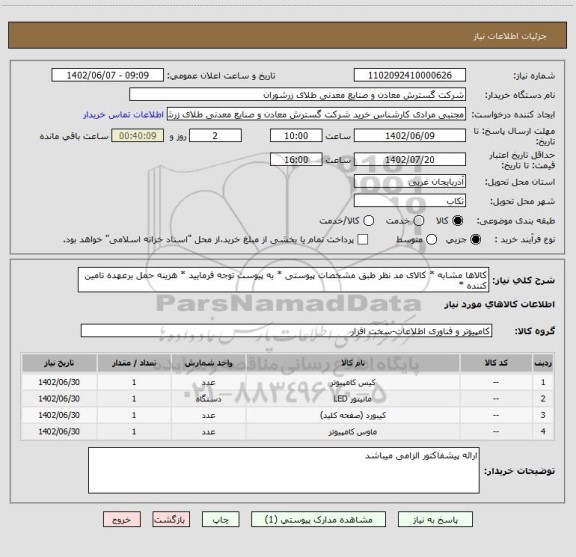Click the واحد شمارش column header

click(208, 363)
